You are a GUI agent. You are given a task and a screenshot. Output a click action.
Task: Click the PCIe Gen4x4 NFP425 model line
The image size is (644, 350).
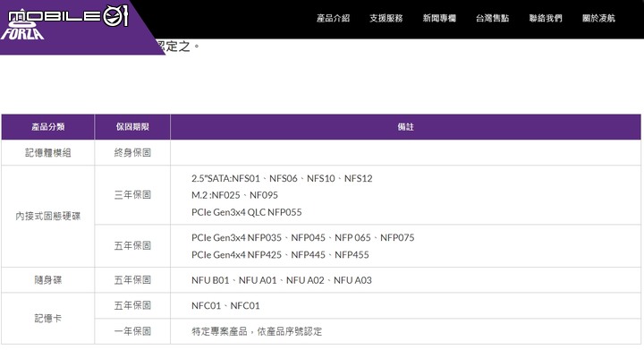[280, 255]
